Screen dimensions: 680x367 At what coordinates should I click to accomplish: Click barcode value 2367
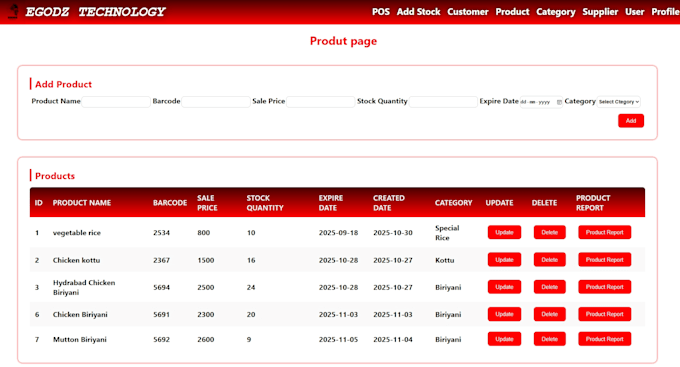click(x=161, y=260)
